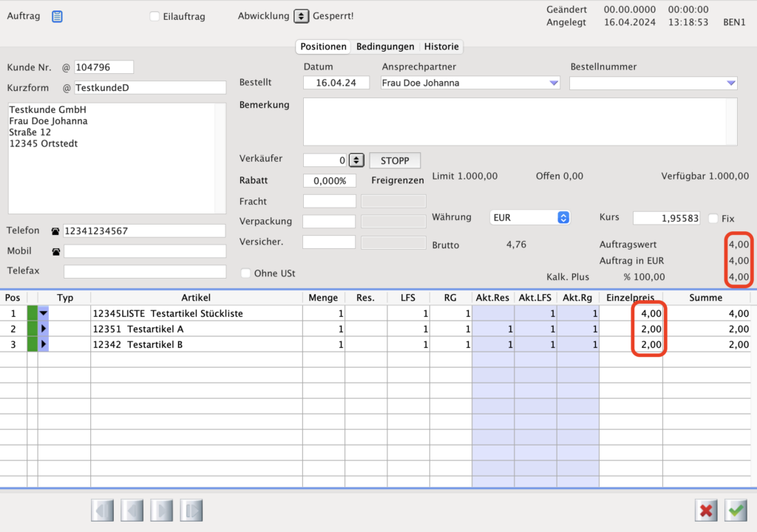The width and height of the screenshot is (757, 532).
Task: Cancel with the red X icon
Action: pyautogui.click(x=706, y=510)
